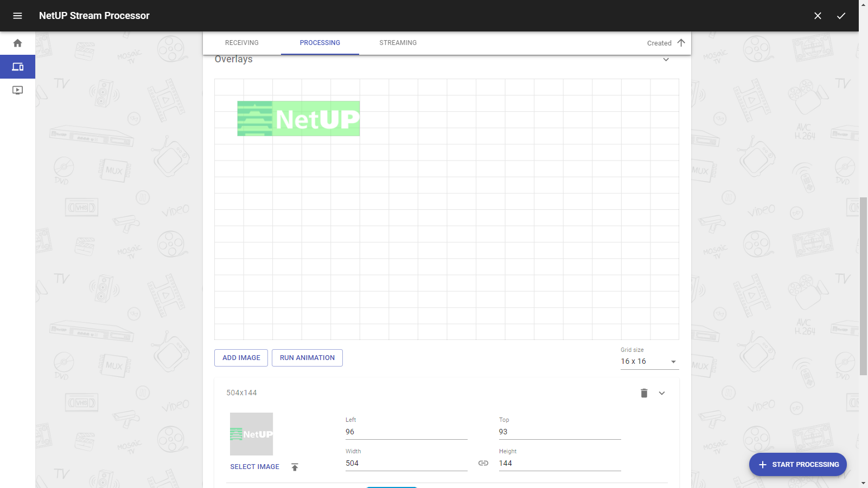The image size is (868, 488).
Task: Collapse the Overlays section
Action: [x=666, y=59]
